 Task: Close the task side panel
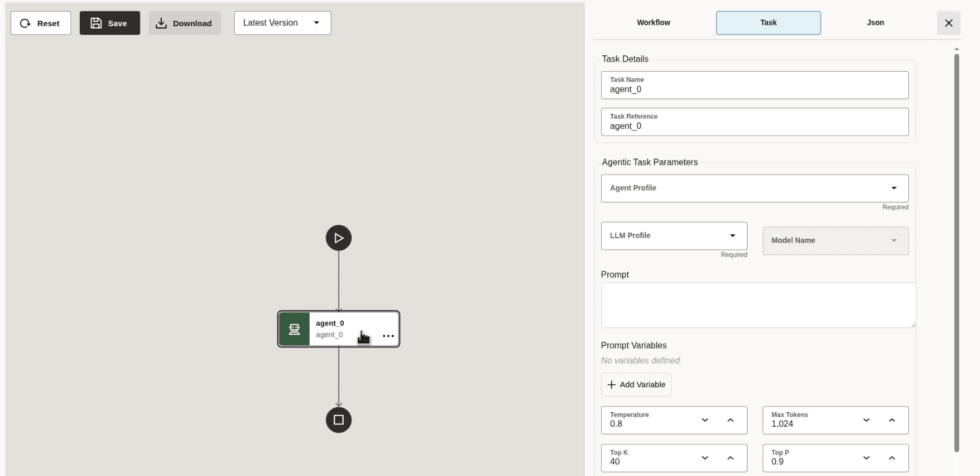[948, 23]
